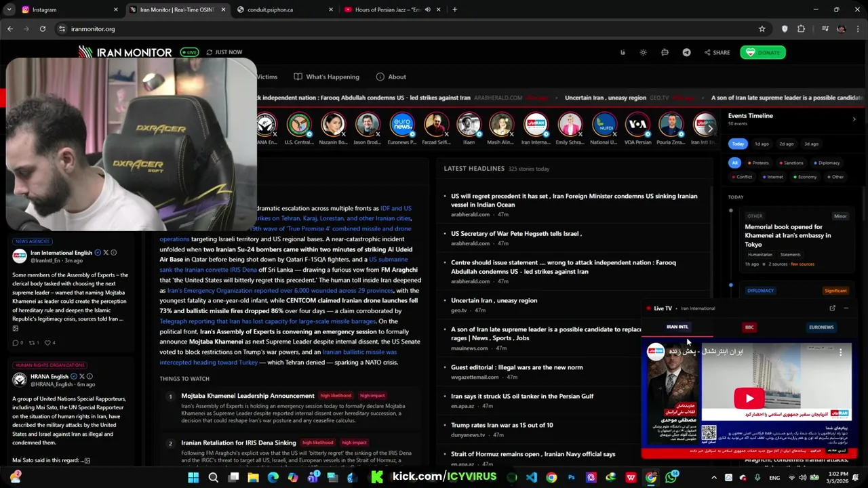Filter events by Conflict

[x=741, y=177]
